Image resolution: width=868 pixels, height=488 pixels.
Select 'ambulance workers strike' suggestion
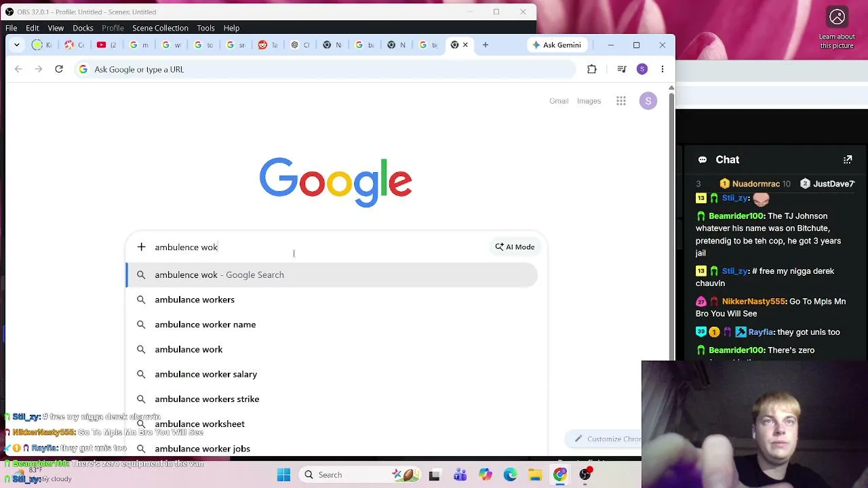click(332, 399)
